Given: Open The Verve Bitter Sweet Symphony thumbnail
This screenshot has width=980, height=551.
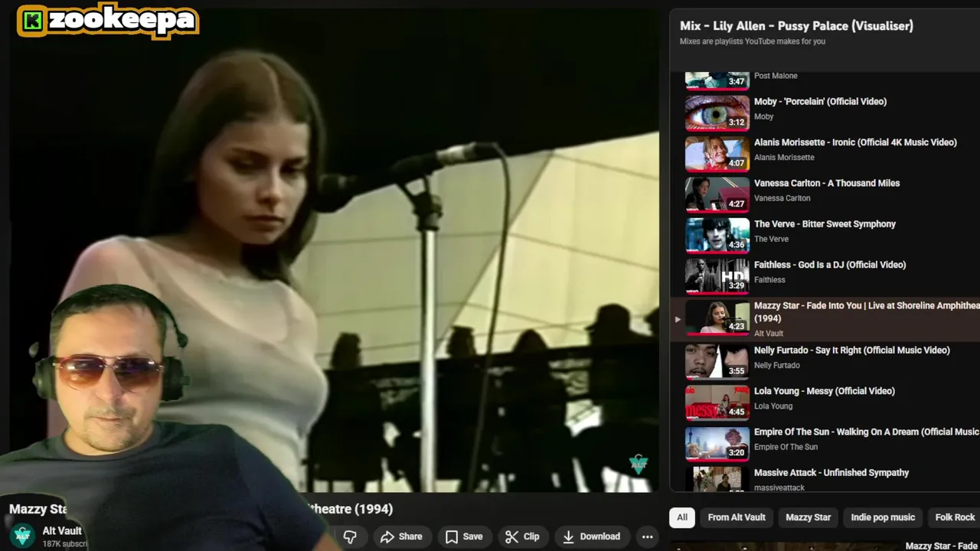Looking at the screenshot, I should click(717, 235).
